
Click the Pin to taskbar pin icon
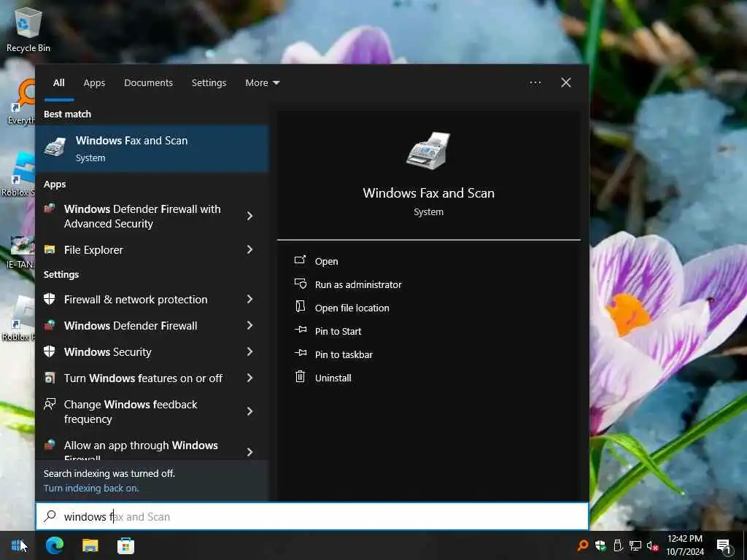click(300, 353)
